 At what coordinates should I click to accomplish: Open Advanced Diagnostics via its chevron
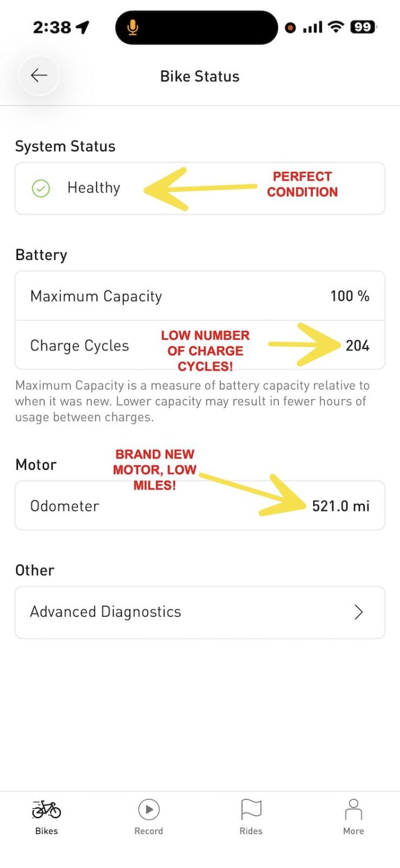(x=358, y=612)
